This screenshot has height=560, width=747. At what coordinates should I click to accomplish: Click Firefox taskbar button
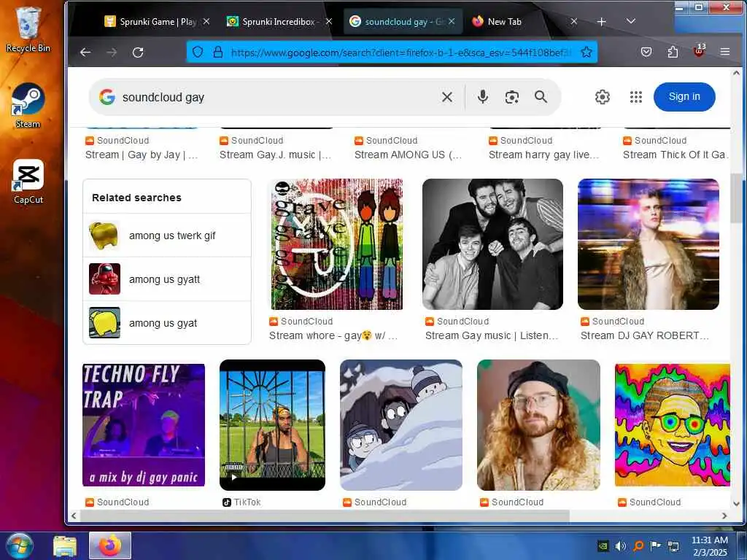pos(110,545)
